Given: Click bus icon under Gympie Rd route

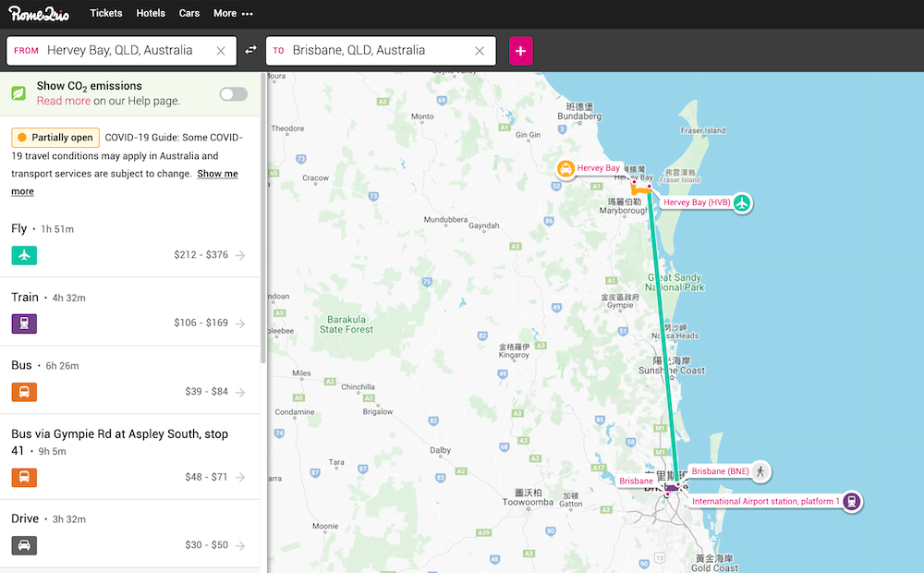Looking at the screenshot, I should point(24,477).
